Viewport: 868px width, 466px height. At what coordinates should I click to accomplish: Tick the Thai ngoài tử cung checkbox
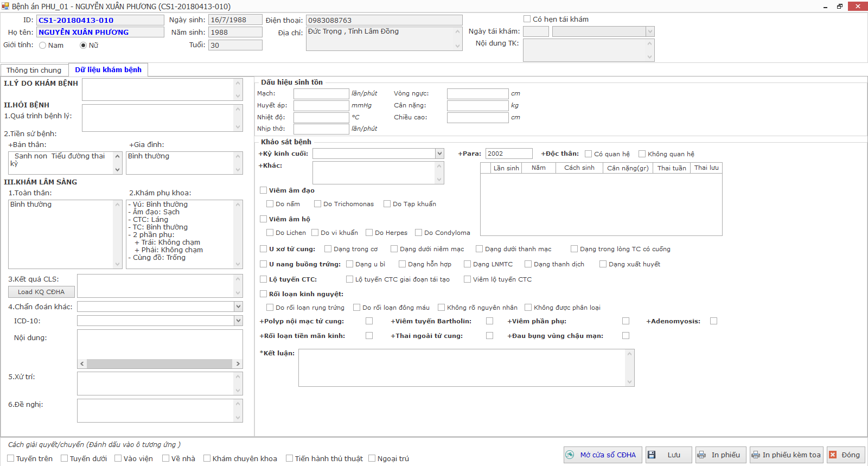[489, 335]
